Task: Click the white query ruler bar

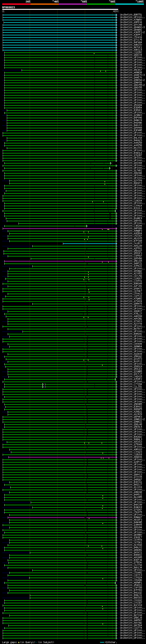Action: coord(60,10)
